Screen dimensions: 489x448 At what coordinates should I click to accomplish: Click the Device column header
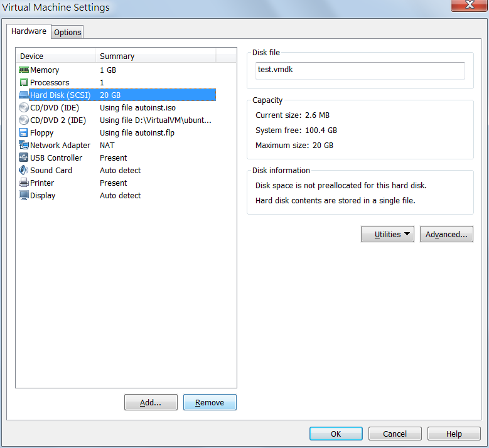click(x=55, y=56)
